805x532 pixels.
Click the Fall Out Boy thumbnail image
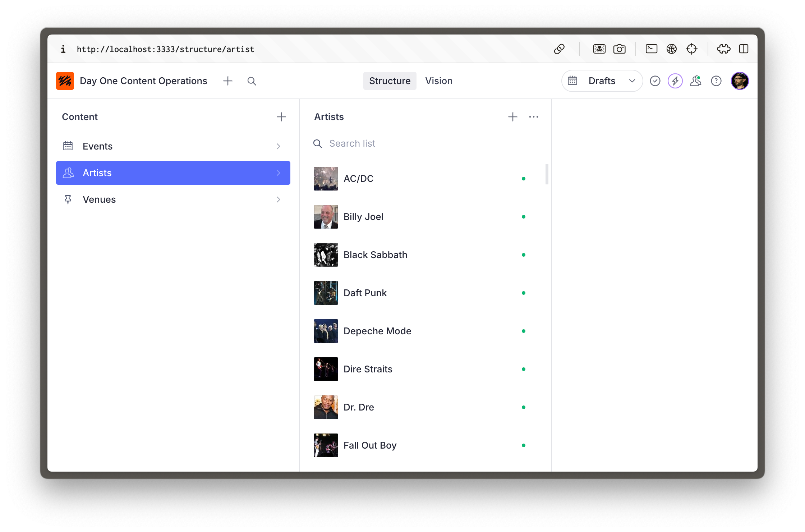point(326,445)
